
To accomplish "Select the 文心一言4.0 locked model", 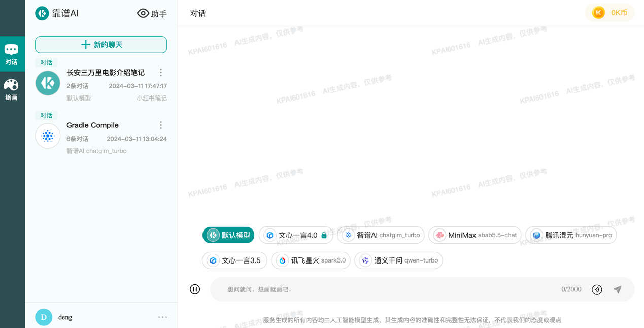I will coord(296,235).
